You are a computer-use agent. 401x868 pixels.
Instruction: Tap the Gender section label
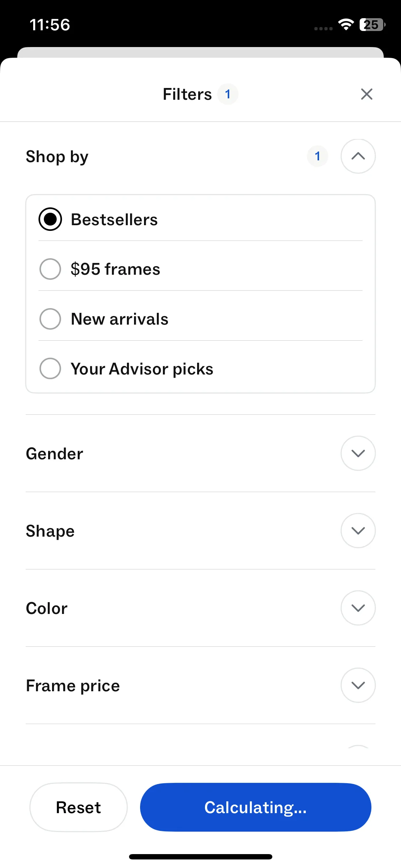tap(55, 454)
